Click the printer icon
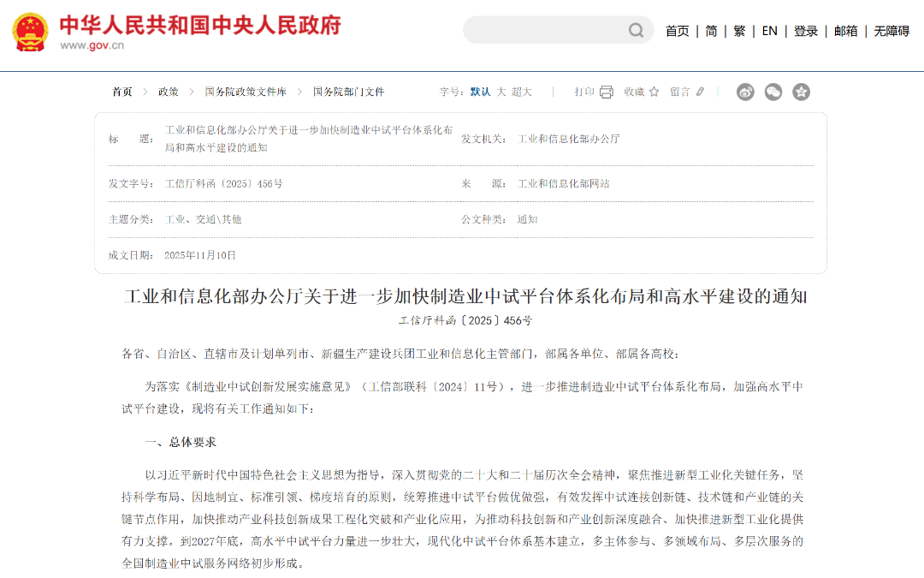Viewport: 924px width, 578px height. click(x=607, y=92)
